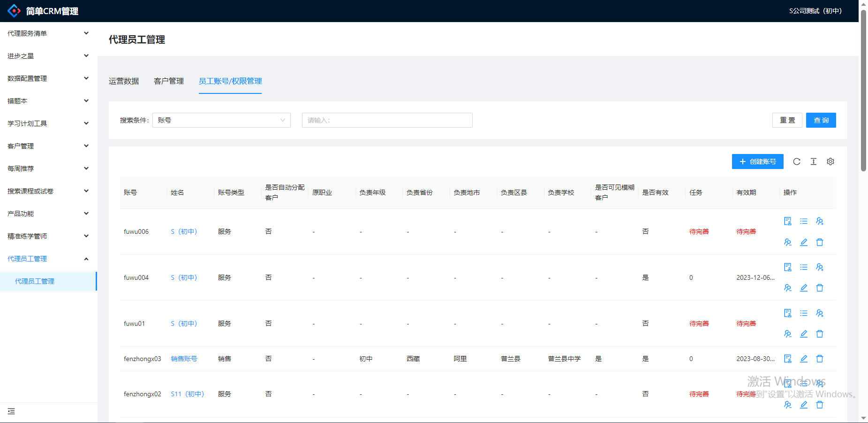The width and height of the screenshot is (868, 423).
Task: Collapse the sidebar with the bottom-left icon
Action: tap(11, 411)
